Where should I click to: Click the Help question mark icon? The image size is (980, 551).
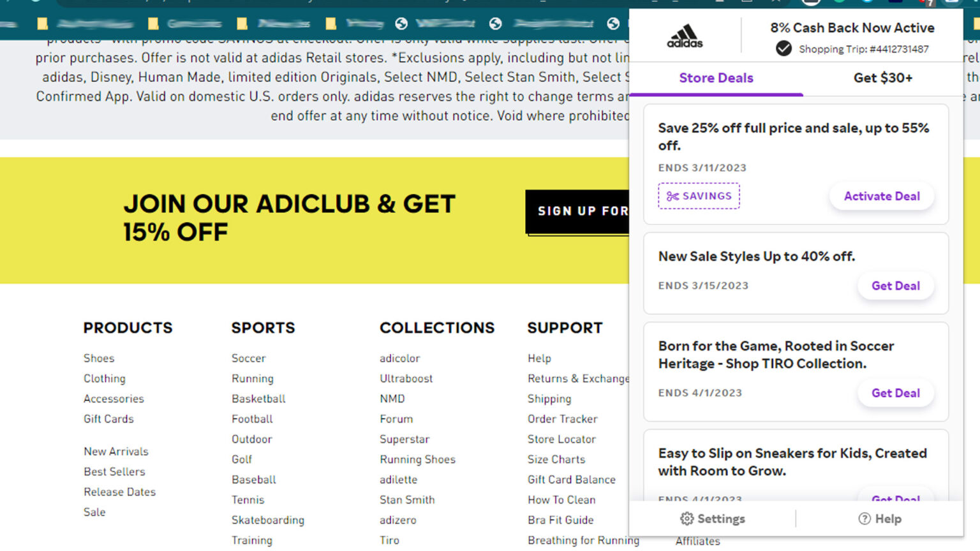(865, 518)
